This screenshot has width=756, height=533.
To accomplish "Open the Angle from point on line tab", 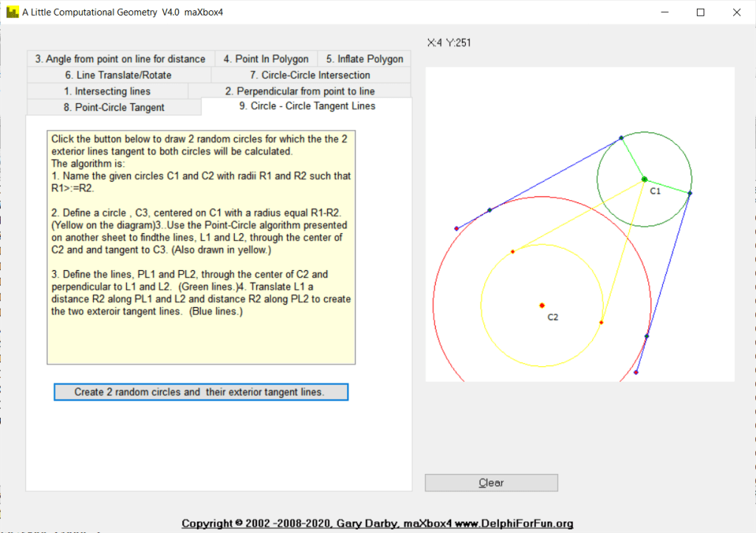I will pyautogui.click(x=120, y=59).
